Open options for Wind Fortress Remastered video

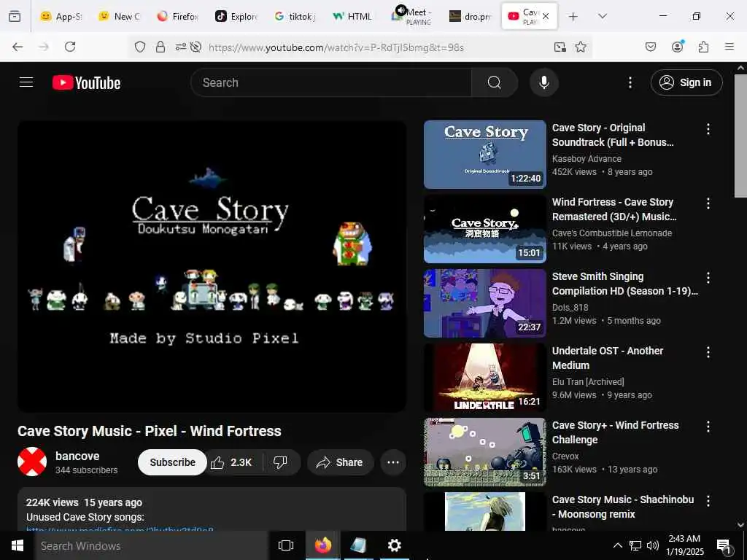pos(708,203)
